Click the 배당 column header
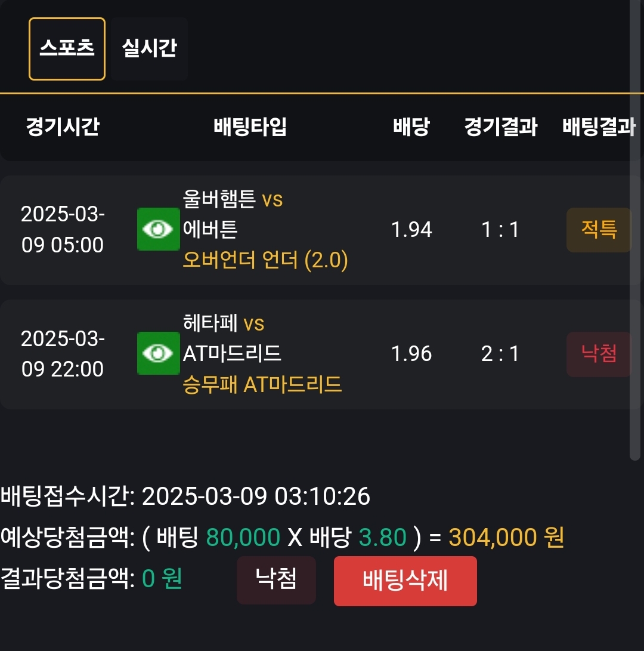Viewport: 644px width, 651px height. [x=411, y=127]
